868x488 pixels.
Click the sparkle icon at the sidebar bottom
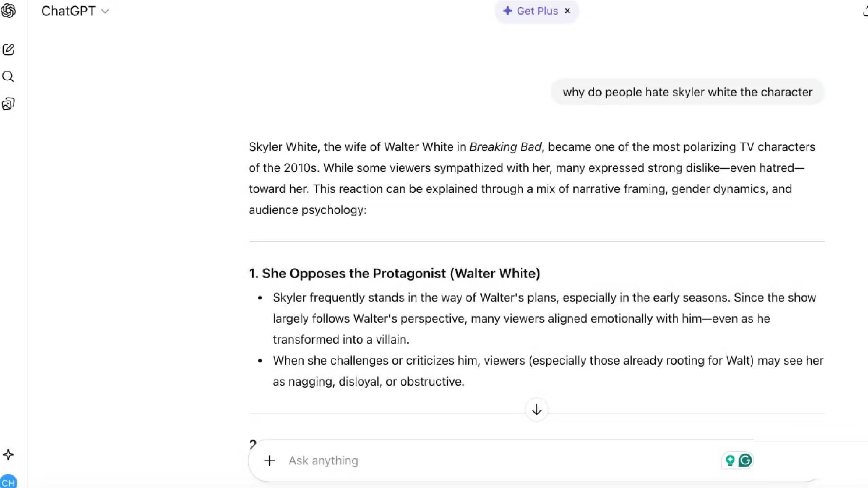tap(8, 454)
